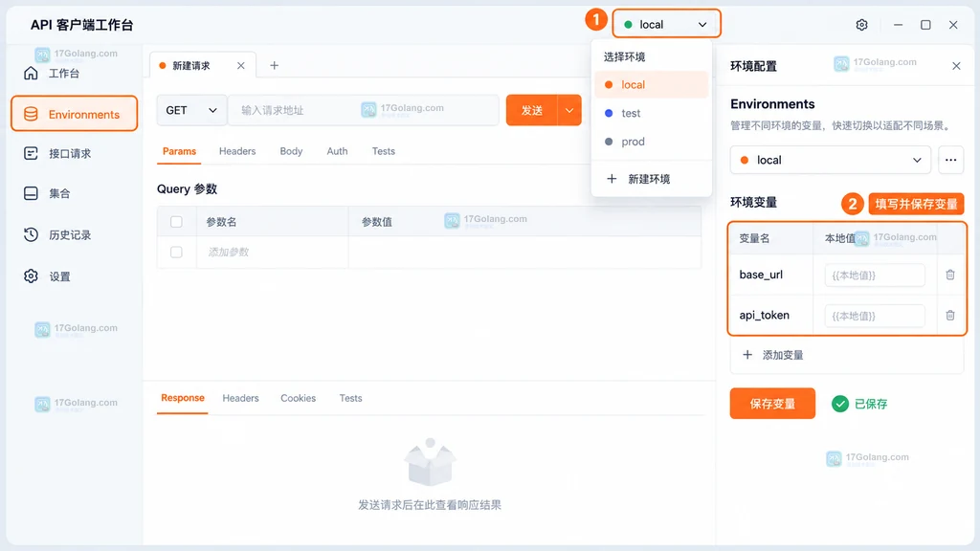Tick the 参数名 header checkbox
Screen dimensions: 980x551
(x=176, y=222)
